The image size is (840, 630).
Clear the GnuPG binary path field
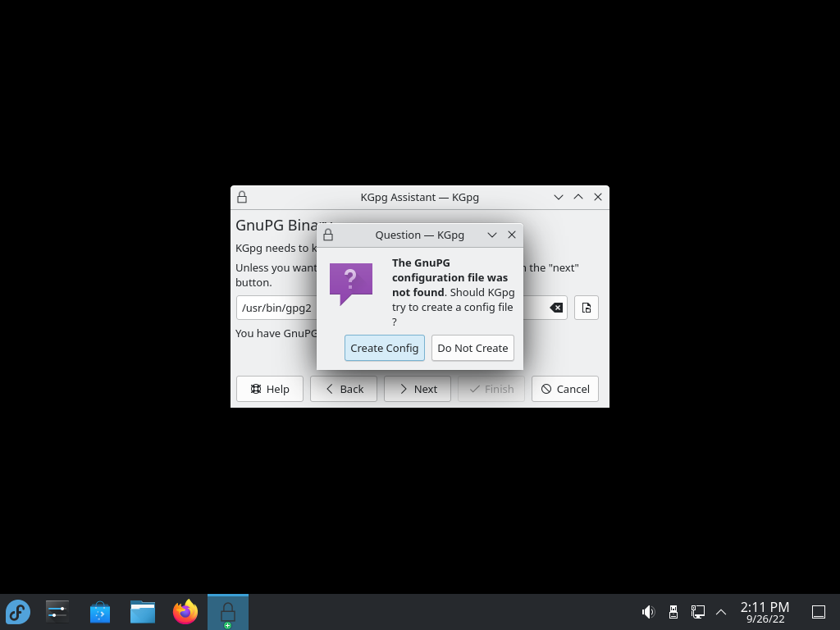tap(556, 308)
